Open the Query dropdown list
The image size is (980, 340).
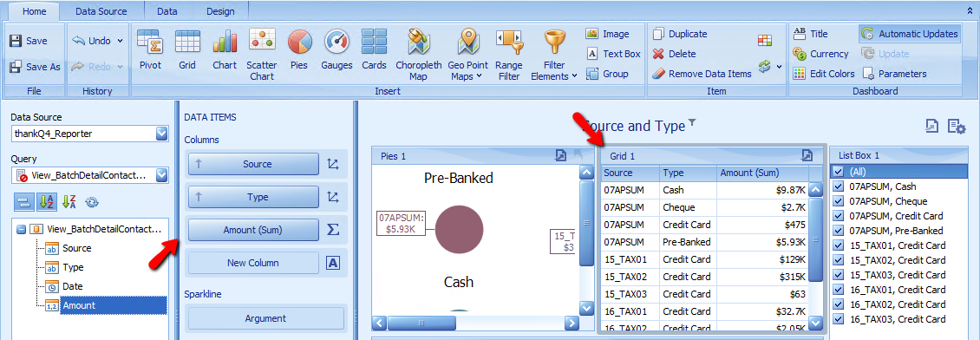tap(162, 175)
